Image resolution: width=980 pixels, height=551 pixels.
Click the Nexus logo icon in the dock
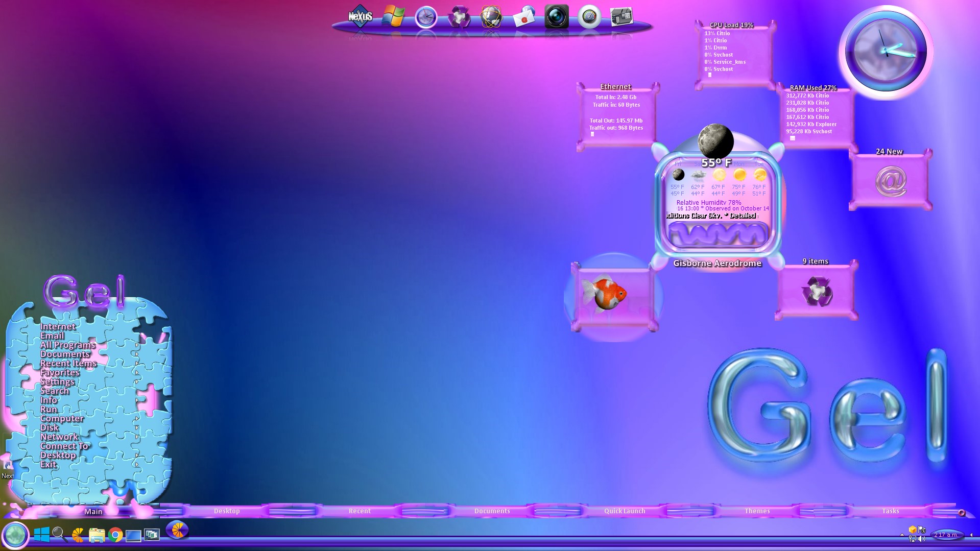click(360, 17)
